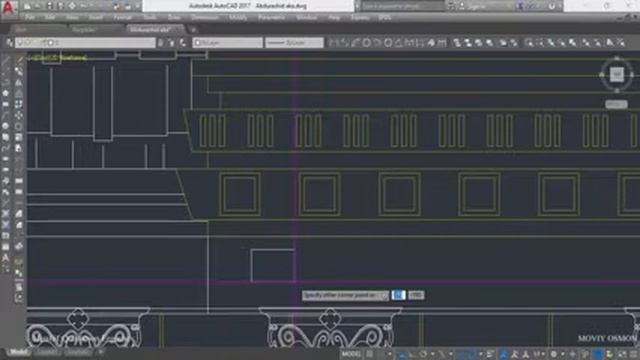The width and height of the screenshot is (640, 360).
Task: Open the layer list dropdown
Action: [85, 42]
